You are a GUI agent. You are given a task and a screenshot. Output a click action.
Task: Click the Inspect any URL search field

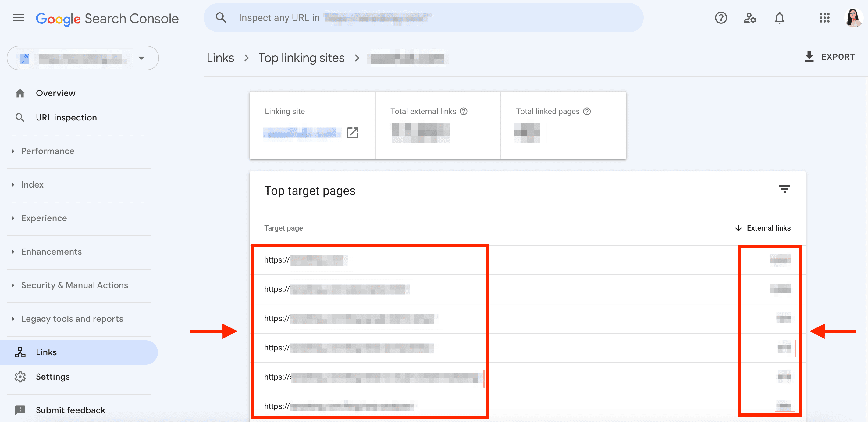(423, 18)
